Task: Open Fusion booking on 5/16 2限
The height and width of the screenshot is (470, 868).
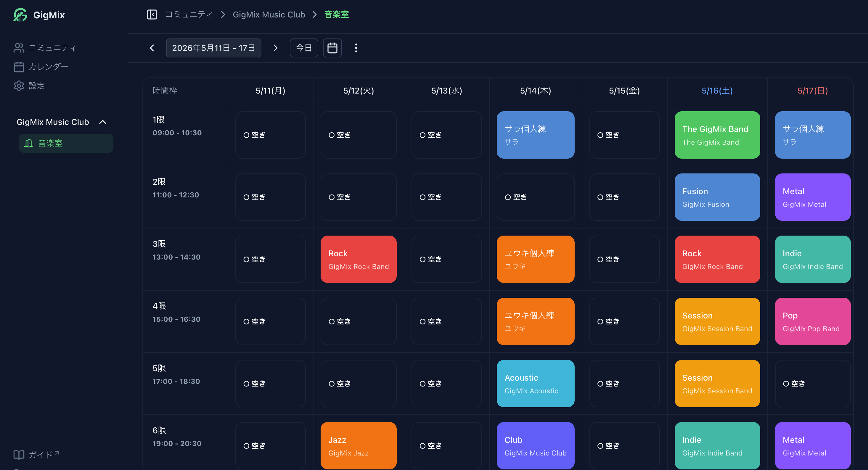Action: (717, 197)
